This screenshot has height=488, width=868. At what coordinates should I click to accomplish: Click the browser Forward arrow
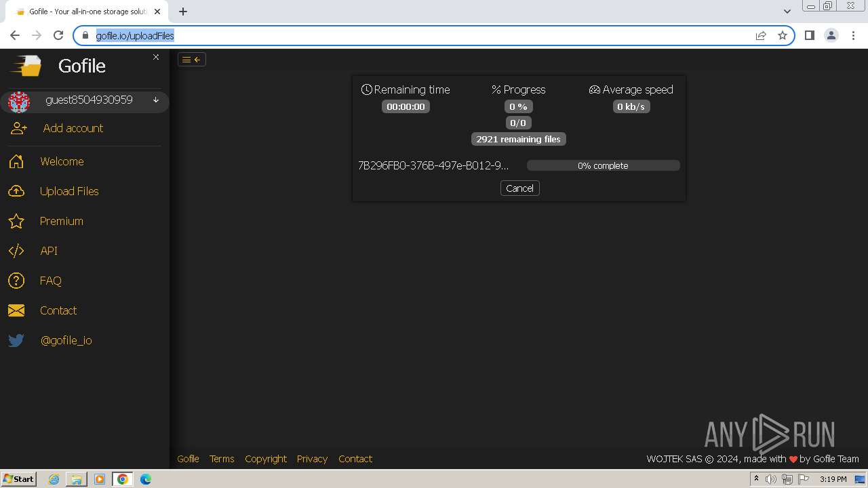pos(37,35)
